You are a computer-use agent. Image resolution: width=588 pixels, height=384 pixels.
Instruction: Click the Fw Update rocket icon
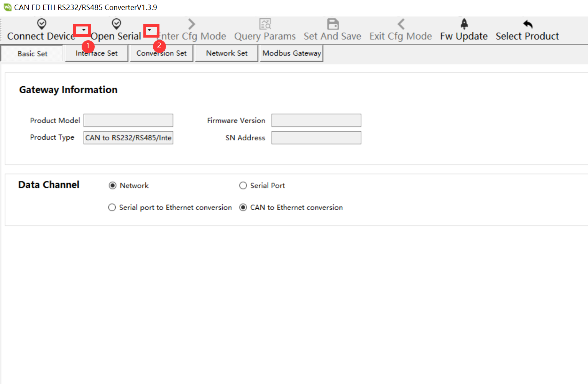[464, 24]
